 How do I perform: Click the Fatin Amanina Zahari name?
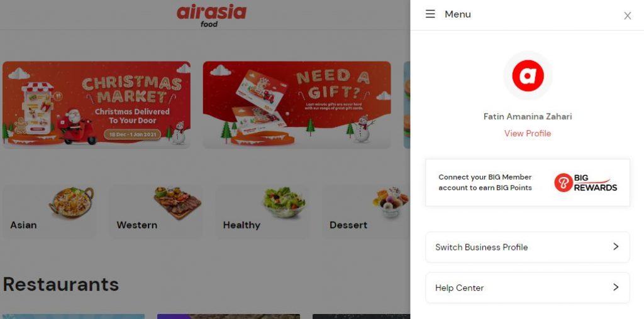point(528,116)
